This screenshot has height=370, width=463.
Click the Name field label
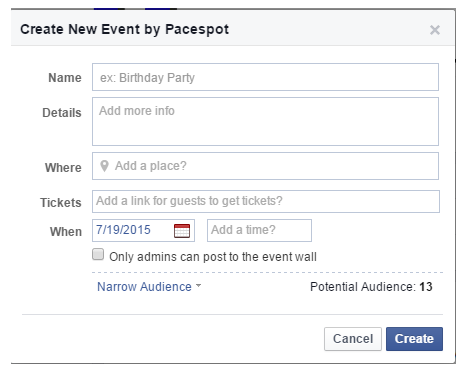(x=65, y=78)
